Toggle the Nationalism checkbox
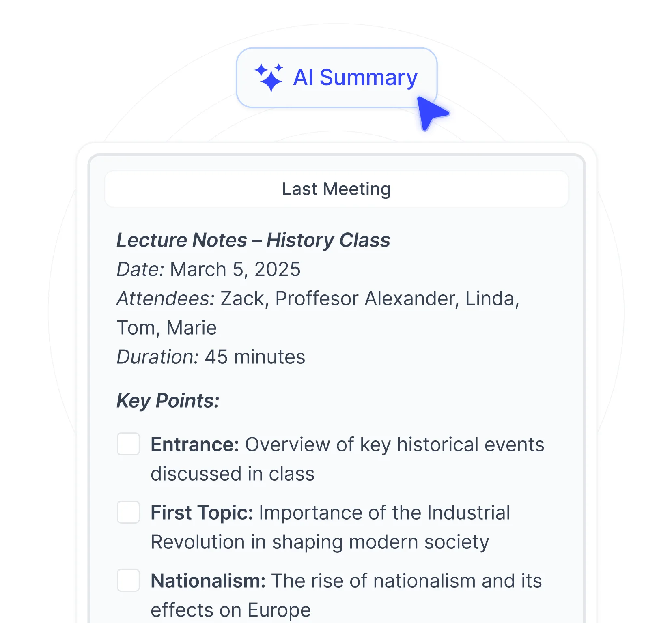Viewport: 672px width, 623px height. 128,580
